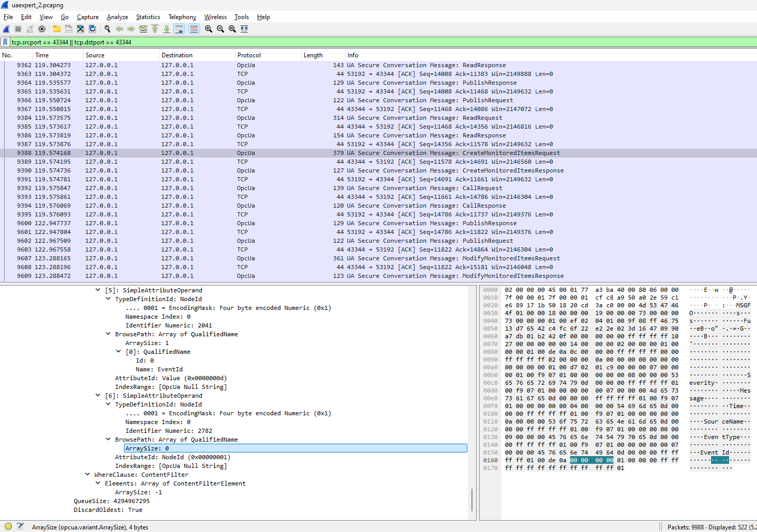Select packet 9607 ModifyMonitoredItemsRequest row

[378, 258]
